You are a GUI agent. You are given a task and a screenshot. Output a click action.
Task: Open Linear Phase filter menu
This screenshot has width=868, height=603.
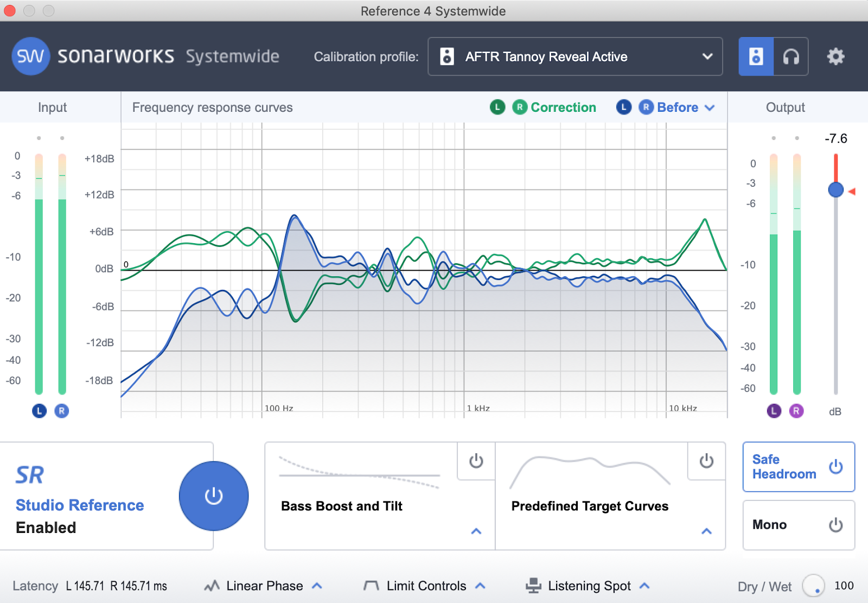(264, 586)
